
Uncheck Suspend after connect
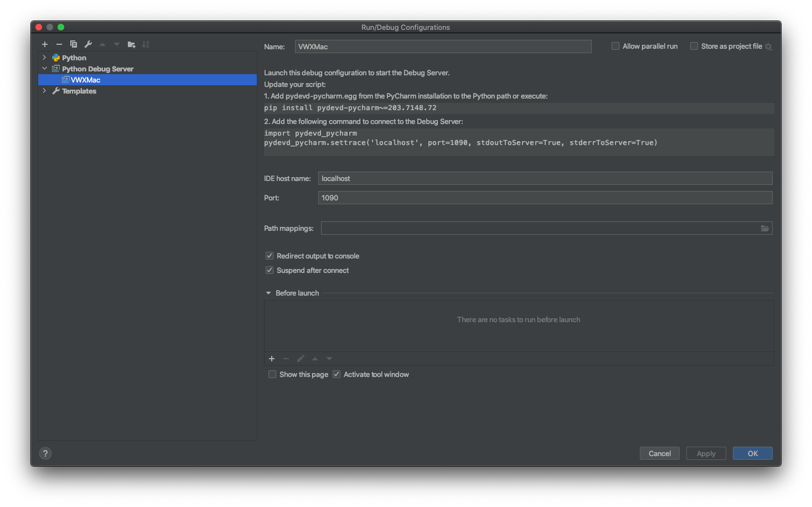pos(270,270)
